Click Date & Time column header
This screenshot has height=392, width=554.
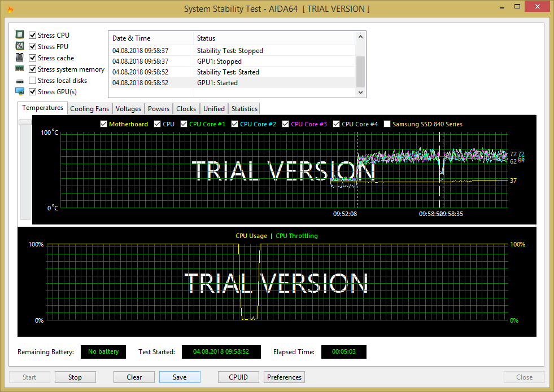(x=151, y=38)
